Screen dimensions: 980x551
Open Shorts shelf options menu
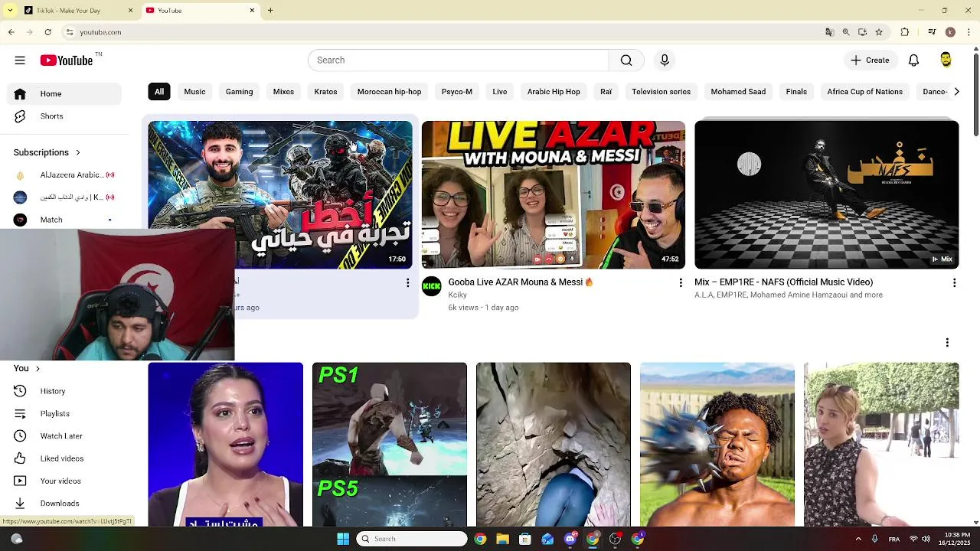click(x=947, y=343)
